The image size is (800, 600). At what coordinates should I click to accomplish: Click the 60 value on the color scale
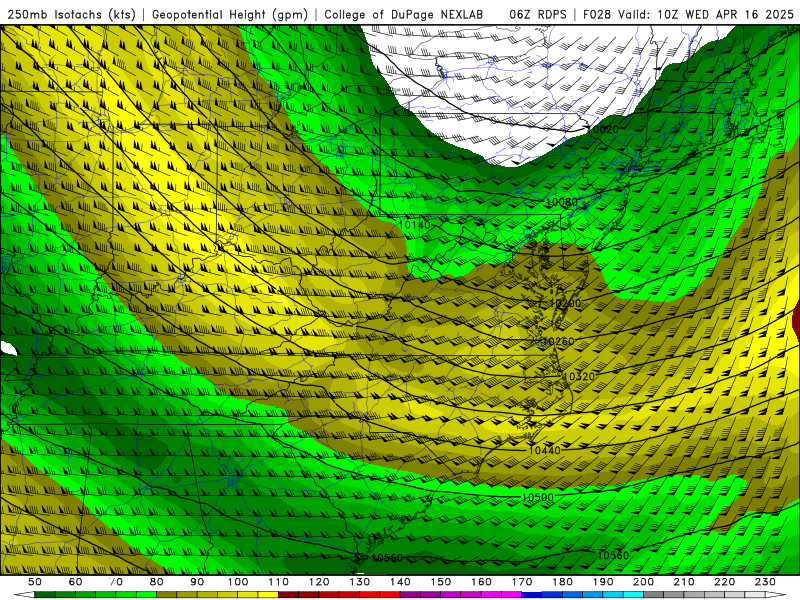coord(76,582)
